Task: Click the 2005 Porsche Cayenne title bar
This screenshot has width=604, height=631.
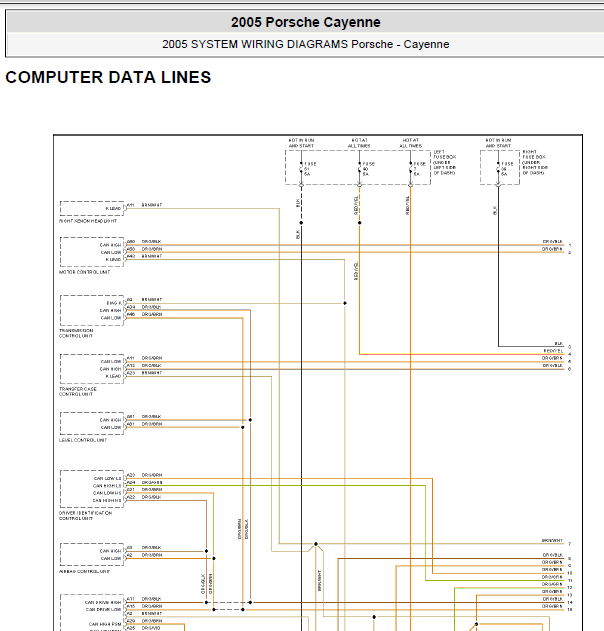Action: pyautogui.click(x=305, y=22)
